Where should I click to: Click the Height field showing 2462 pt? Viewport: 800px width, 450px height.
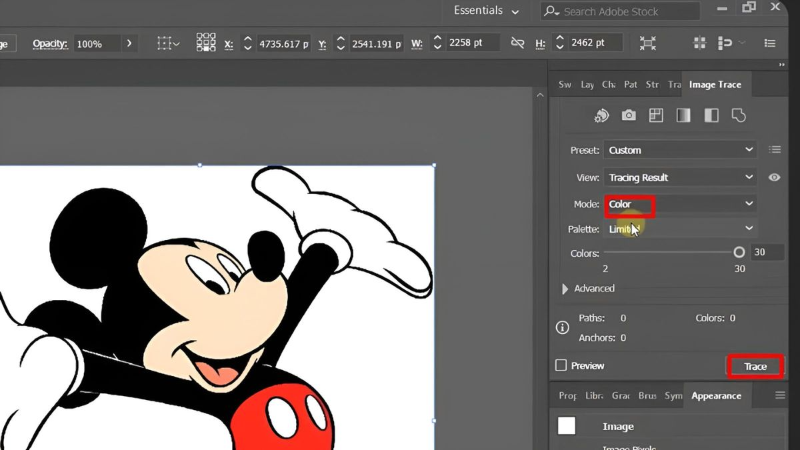click(595, 43)
